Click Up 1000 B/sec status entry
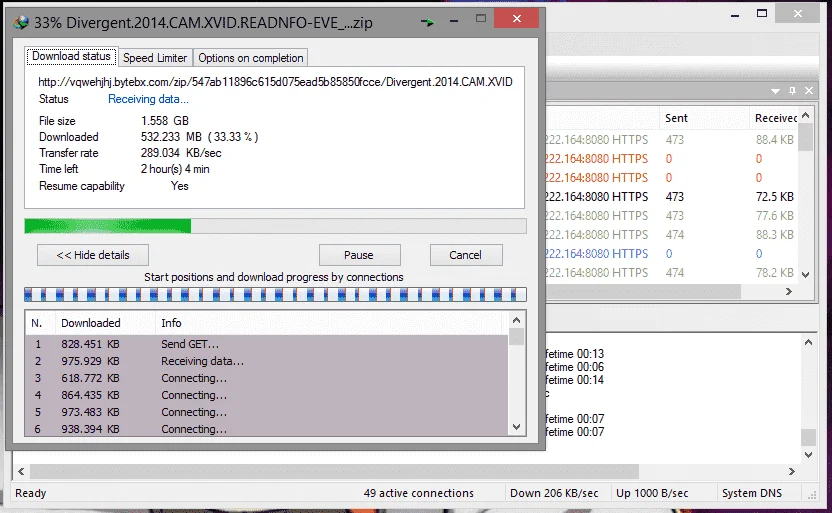The height and width of the screenshot is (513, 832). [x=652, y=493]
